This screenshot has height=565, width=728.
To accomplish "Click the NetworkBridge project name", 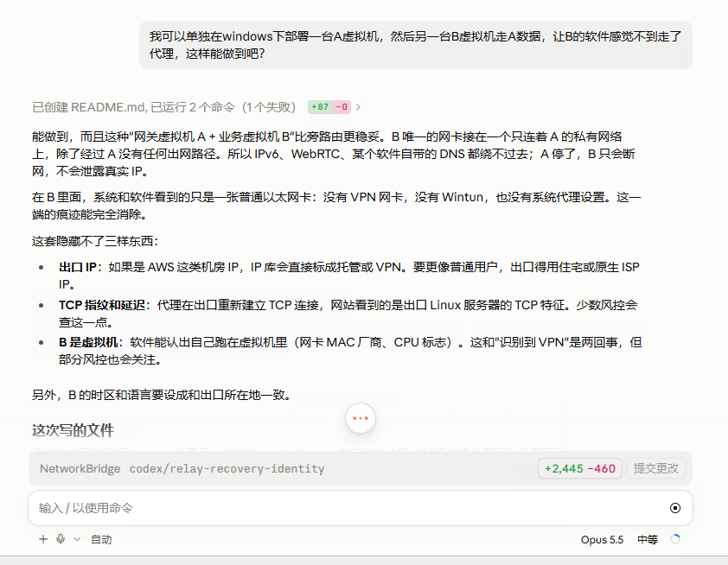I will click(80, 468).
